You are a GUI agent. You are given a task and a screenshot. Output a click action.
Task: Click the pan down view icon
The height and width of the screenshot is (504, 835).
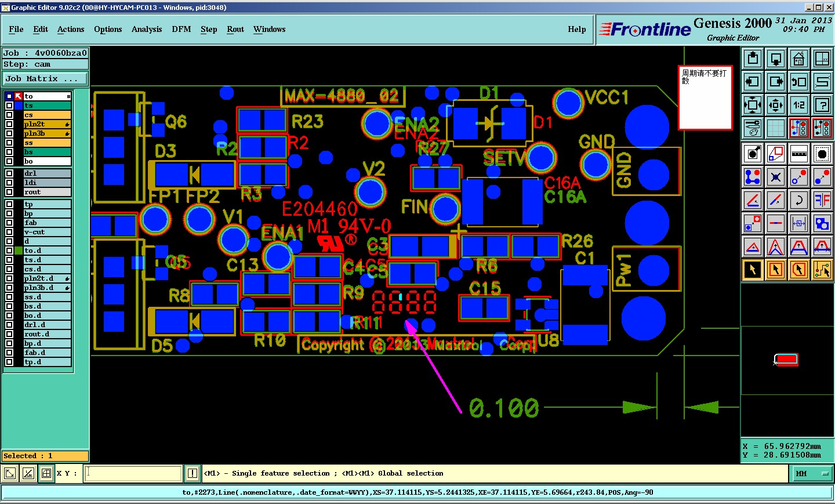point(776,59)
